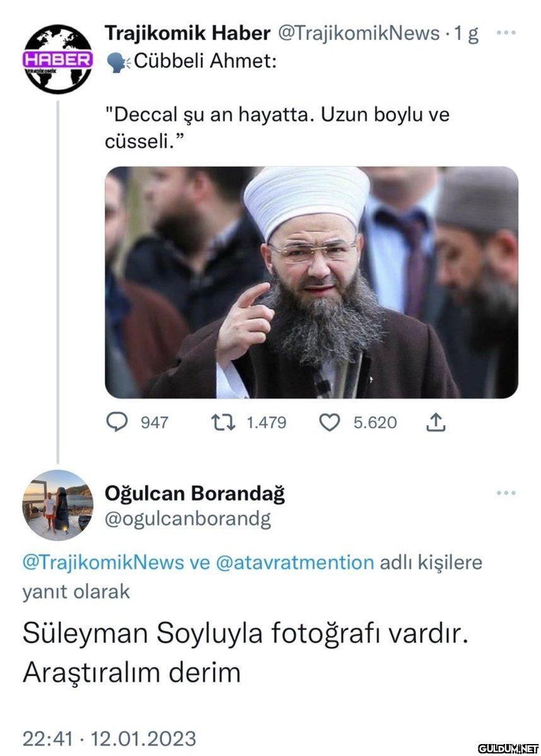The image size is (541, 756).
Task: Open the Oğulcan Borandağ display name
Action: [x=194, y=493]
